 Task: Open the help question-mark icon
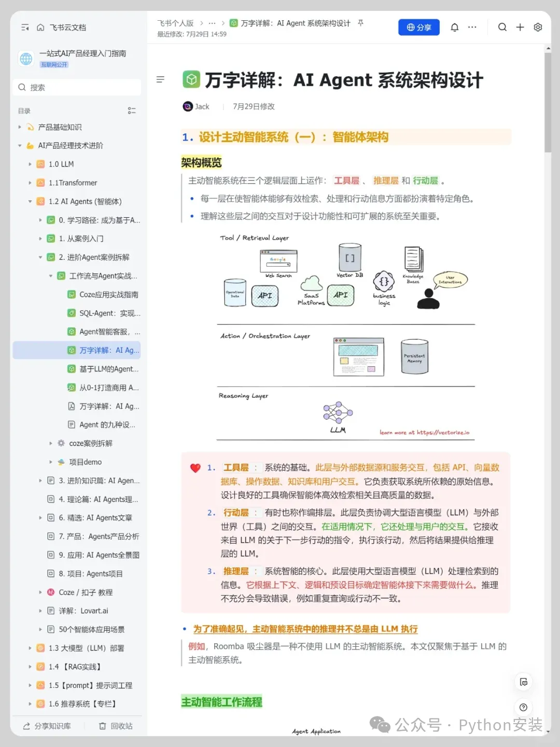pyautogui.click(x=524, y=707)
